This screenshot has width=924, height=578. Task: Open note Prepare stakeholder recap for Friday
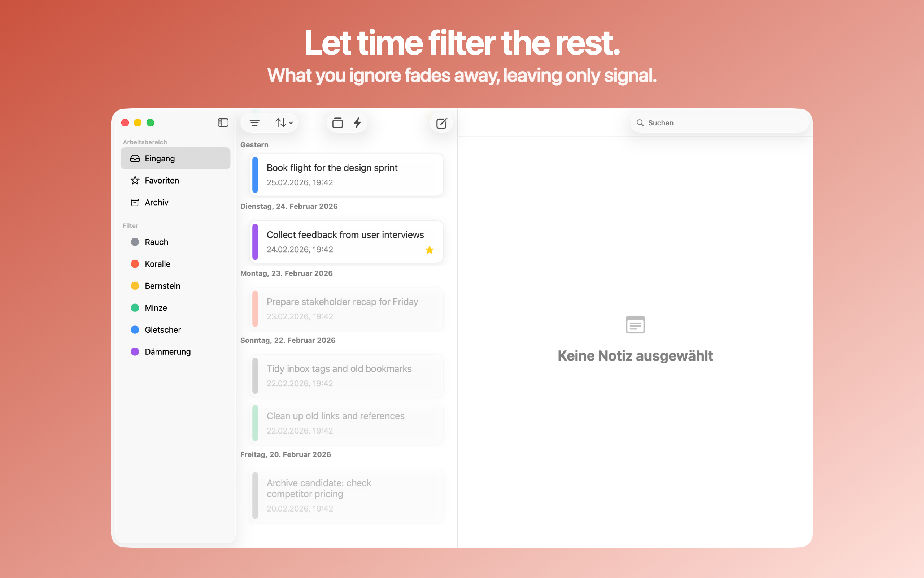click(x=346, y=309)
